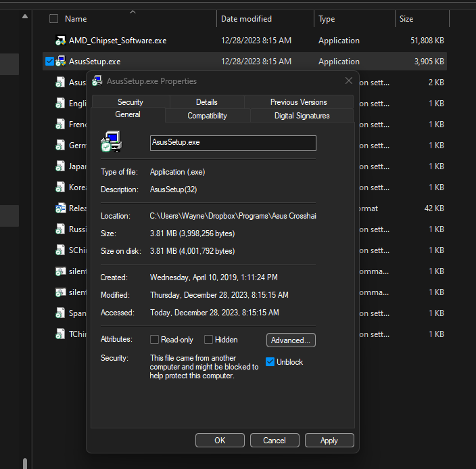The width and height of the screenshot is (476, 469).
Task: Toggle the Hidden attribute checkbox
Action: coord(209,340)
